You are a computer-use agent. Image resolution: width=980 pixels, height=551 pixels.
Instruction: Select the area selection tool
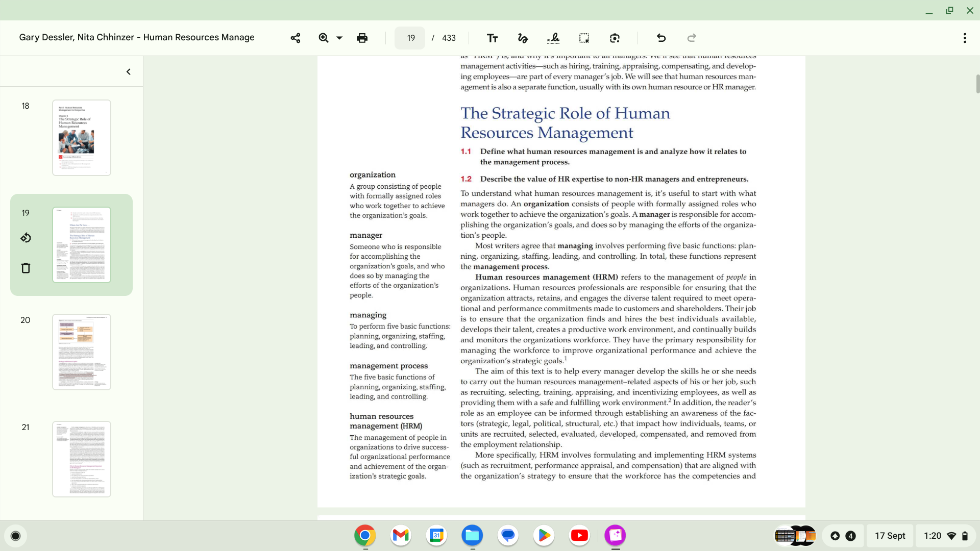point(584,38)
